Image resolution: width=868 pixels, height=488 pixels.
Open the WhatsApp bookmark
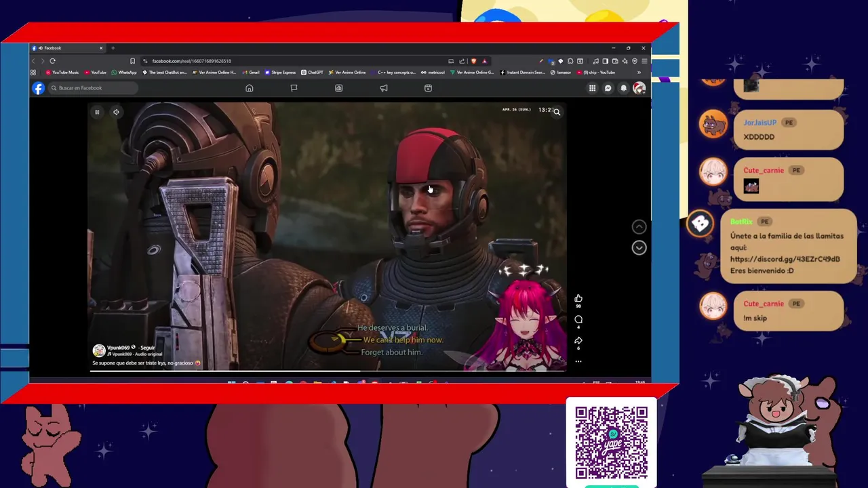[x=124, y=73]
